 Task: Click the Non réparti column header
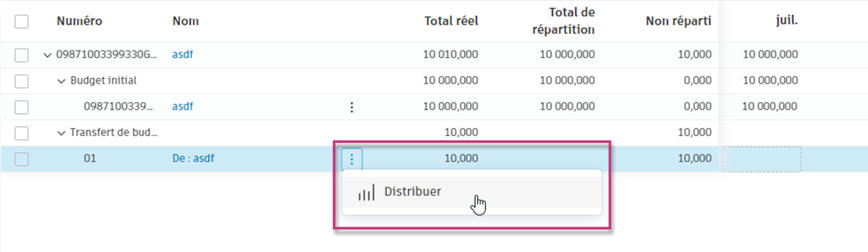click(x=679, y=21)
